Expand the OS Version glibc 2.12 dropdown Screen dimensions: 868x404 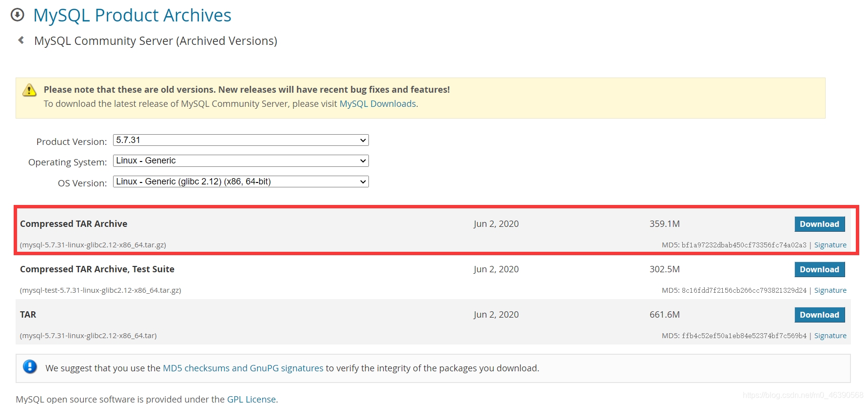coord(241,182)
